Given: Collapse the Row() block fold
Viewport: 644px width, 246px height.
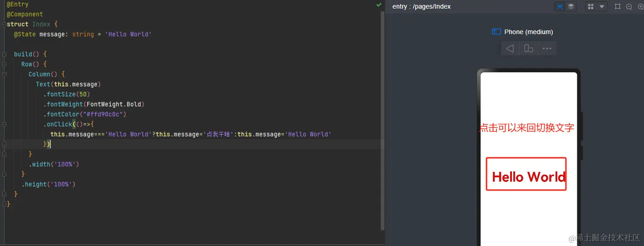Looking at the screenshot, I should [x=4, y=64].
